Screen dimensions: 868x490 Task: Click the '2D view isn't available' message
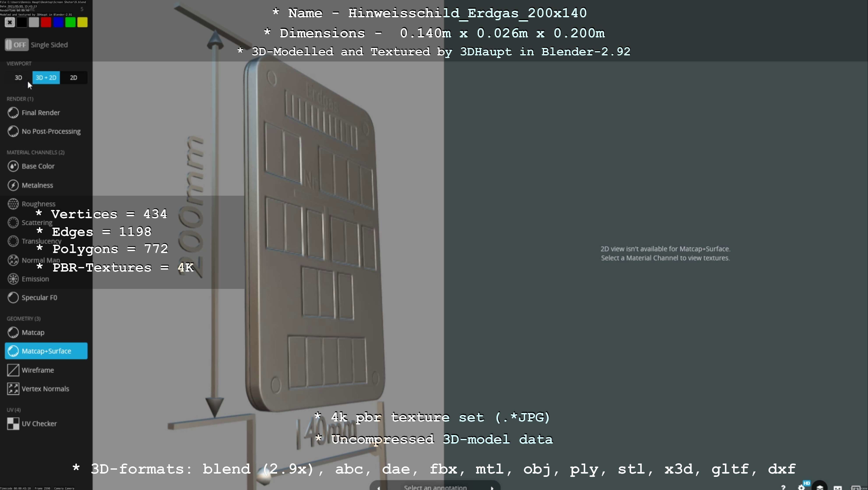(666, 253)
